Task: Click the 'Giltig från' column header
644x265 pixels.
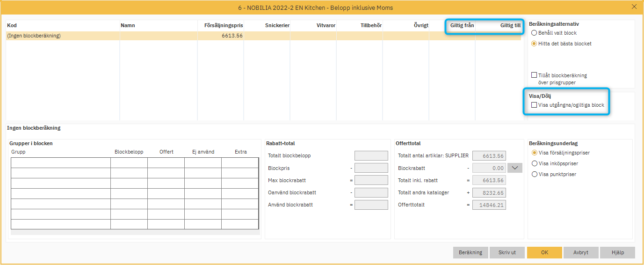Action: [462, 26]
